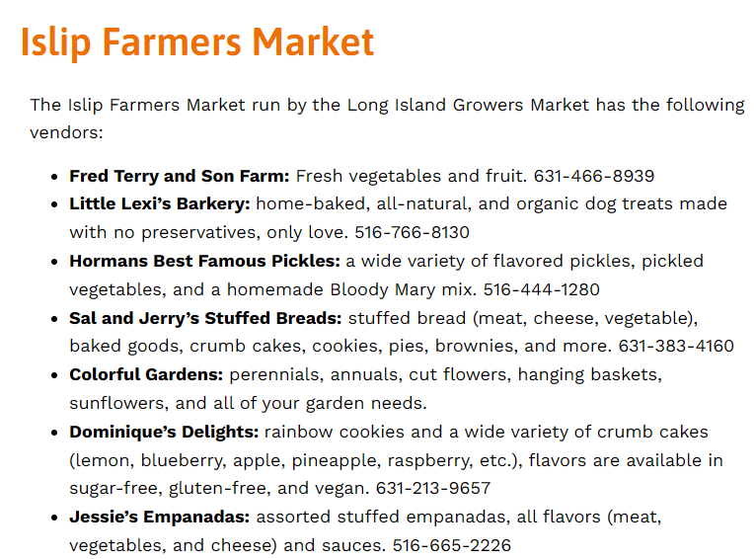Click the text sugar-free, gluten-free, and vegan
756x559 pixels.
(219, 489)
